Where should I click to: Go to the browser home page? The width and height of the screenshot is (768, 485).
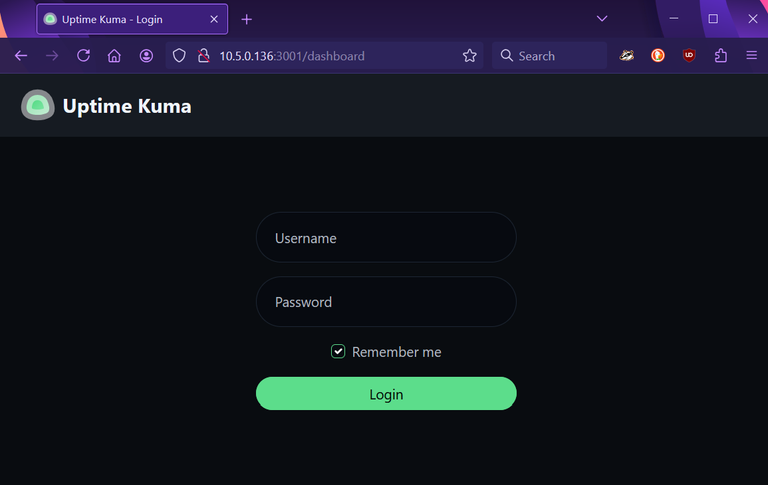click(114, 56)
